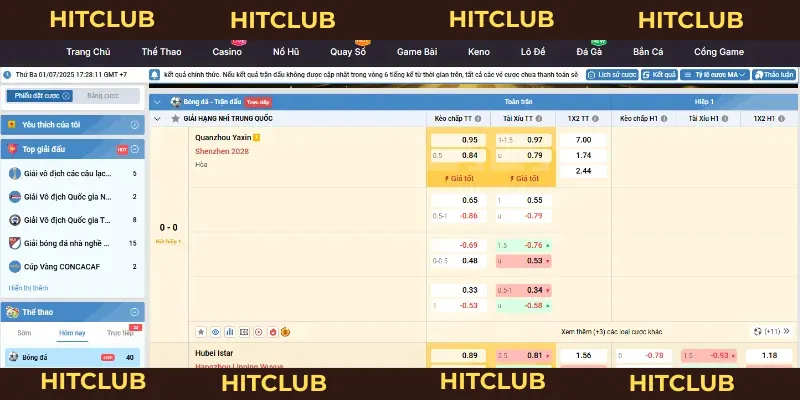800x400 pixels.
Task: Open the match statistics bar chart icon
Action: click(x=230, y=332)
